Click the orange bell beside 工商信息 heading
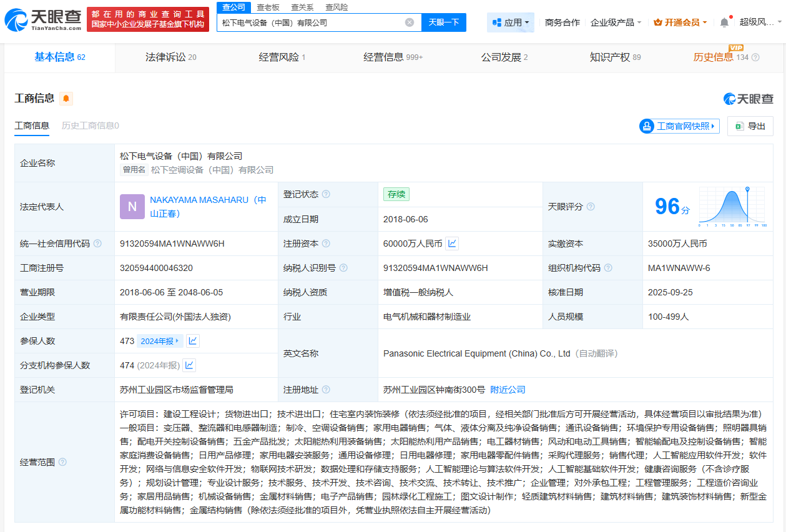 (x=66, y=99)
